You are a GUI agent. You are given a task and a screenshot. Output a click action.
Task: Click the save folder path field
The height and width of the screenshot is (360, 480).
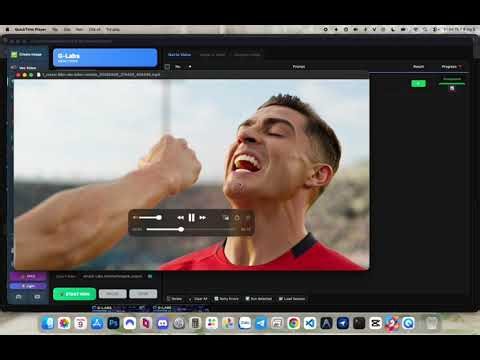tap(112, 276)
